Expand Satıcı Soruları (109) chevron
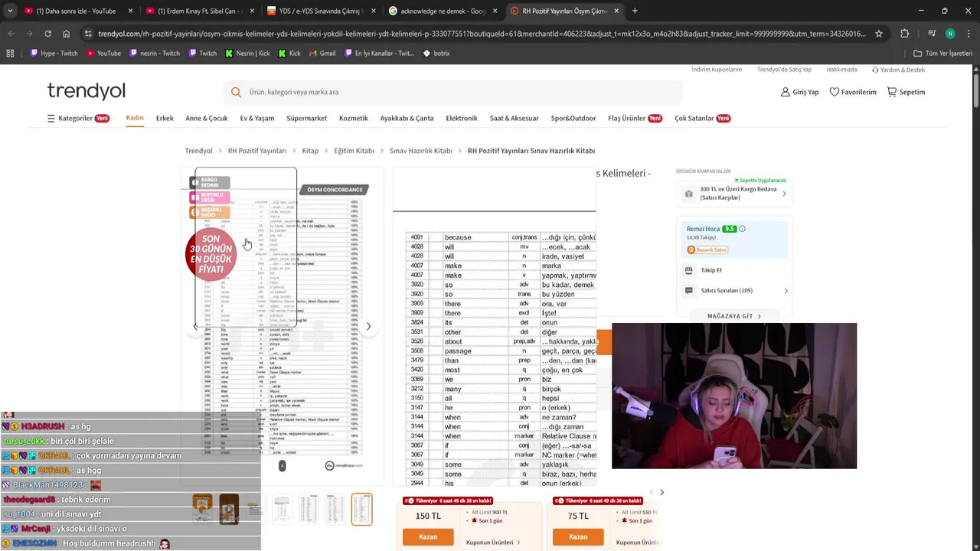This screenshot has width=980, height=551. (x=786, y=291)
